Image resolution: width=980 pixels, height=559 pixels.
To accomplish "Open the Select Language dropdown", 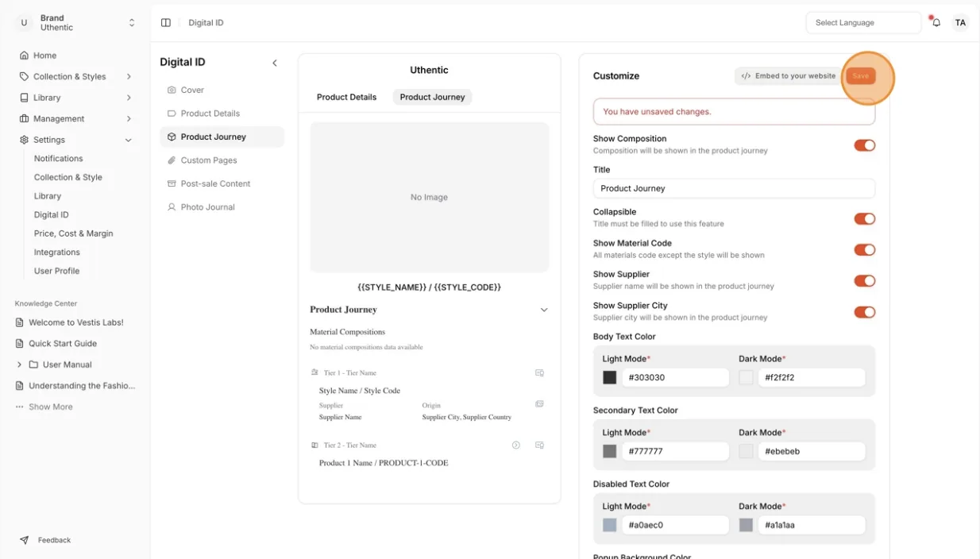I will point(863,22).
